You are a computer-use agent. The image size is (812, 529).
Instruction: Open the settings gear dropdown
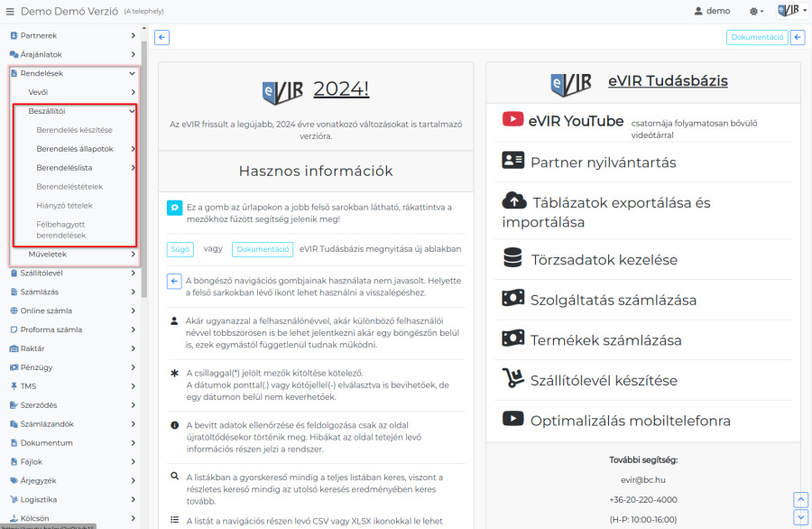(756, 11)
